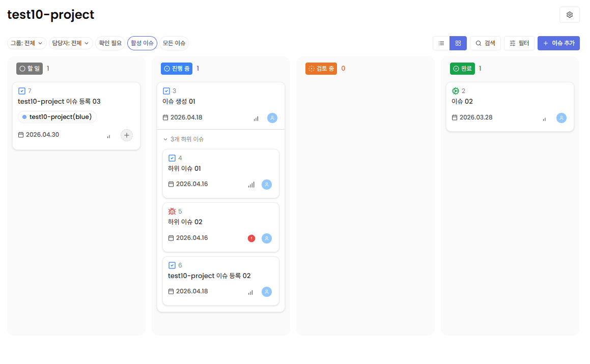Click the 완료 column status badge

pyautogui.click(x=462, y=68)
